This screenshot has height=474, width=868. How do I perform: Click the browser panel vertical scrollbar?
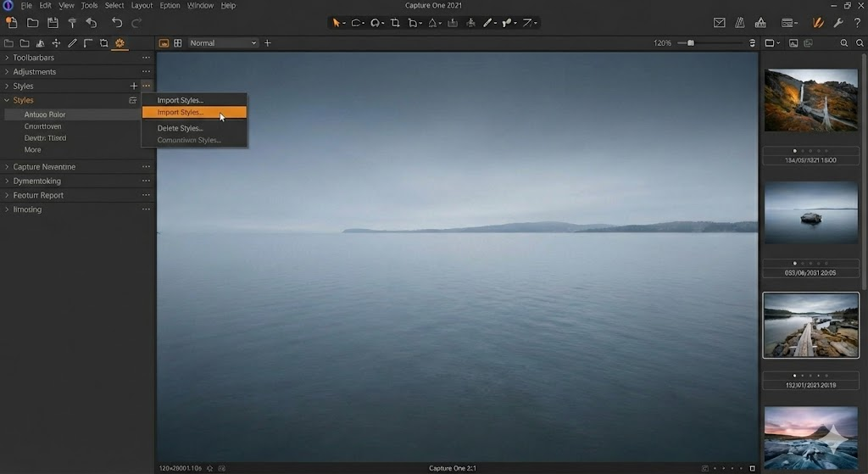[865, 171]
